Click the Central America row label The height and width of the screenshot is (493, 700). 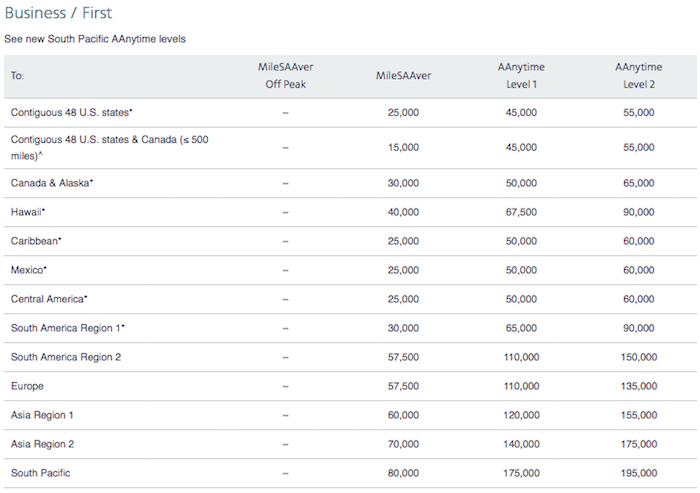[x=49, y=299]
